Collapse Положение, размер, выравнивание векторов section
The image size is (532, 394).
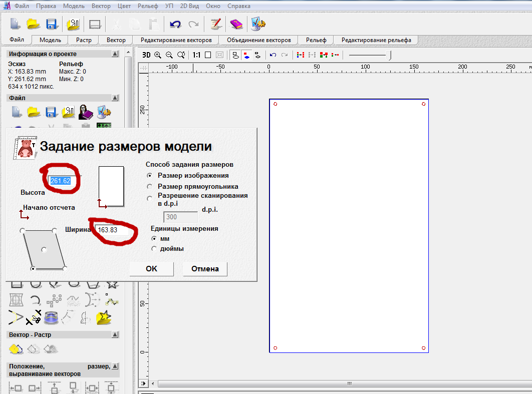[115, 366]
